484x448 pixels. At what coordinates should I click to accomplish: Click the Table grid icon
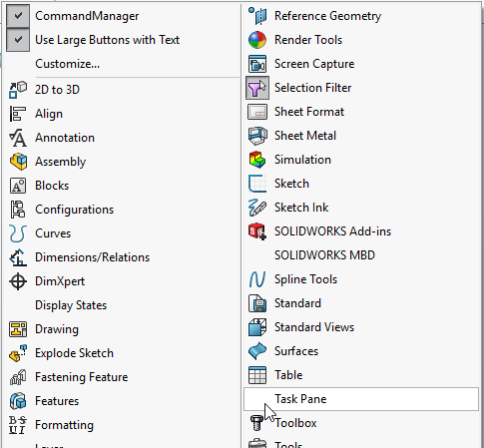(257, 375)
